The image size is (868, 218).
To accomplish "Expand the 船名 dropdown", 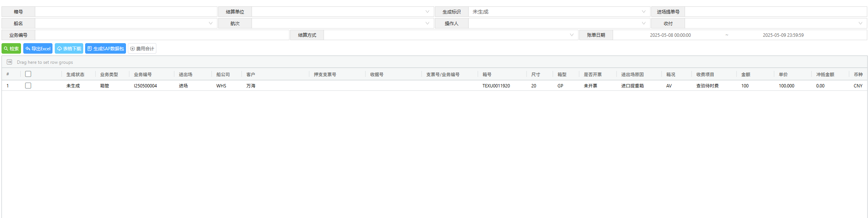I will 210,23.
